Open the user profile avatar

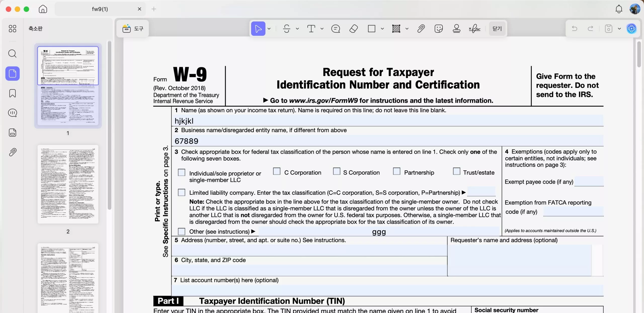coord(635,9)
